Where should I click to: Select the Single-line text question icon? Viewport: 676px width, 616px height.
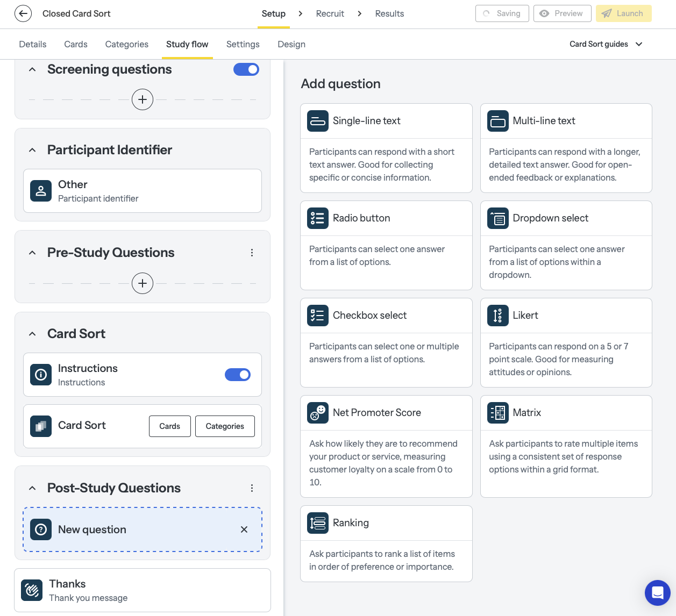click(318, 121)
